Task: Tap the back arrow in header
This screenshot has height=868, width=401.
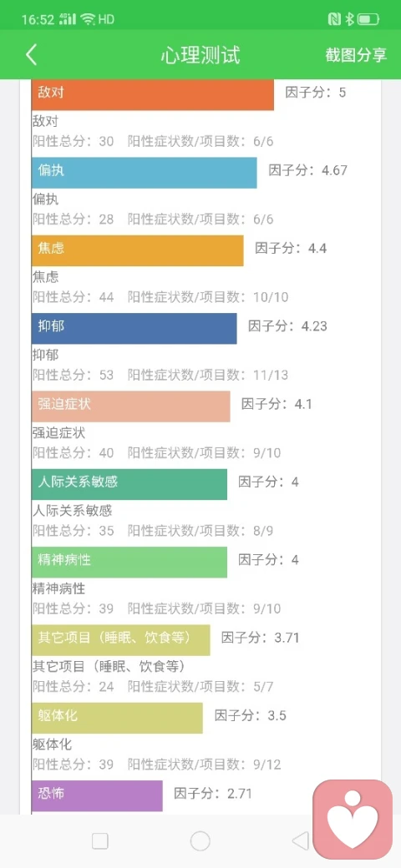Action: pos(32,55)
